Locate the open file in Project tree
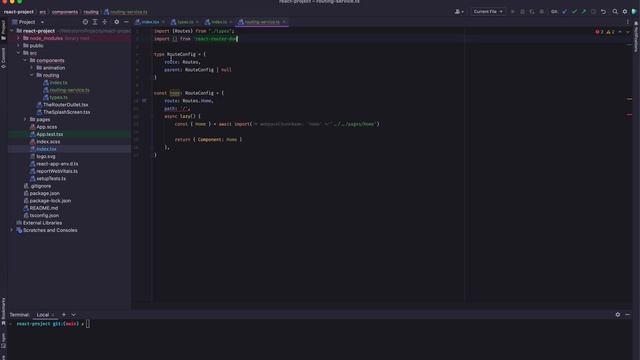 (85, 22)
